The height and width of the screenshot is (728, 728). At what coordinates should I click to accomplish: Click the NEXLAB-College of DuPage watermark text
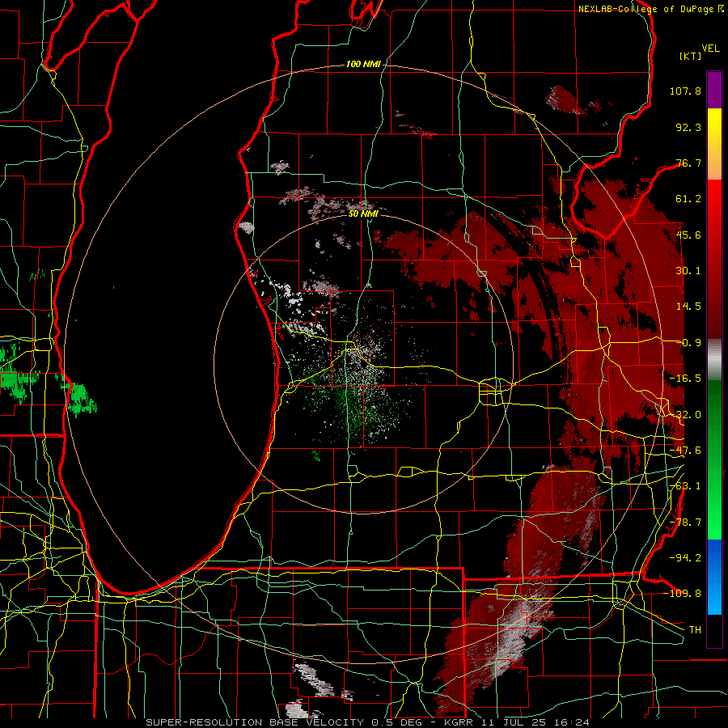[650, 9]
